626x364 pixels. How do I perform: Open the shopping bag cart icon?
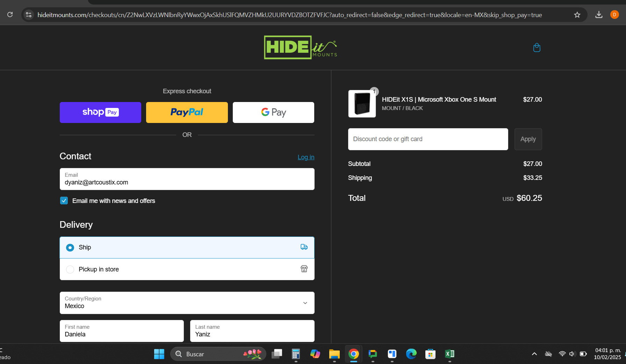pyautogui.click(x=537, y=48)
